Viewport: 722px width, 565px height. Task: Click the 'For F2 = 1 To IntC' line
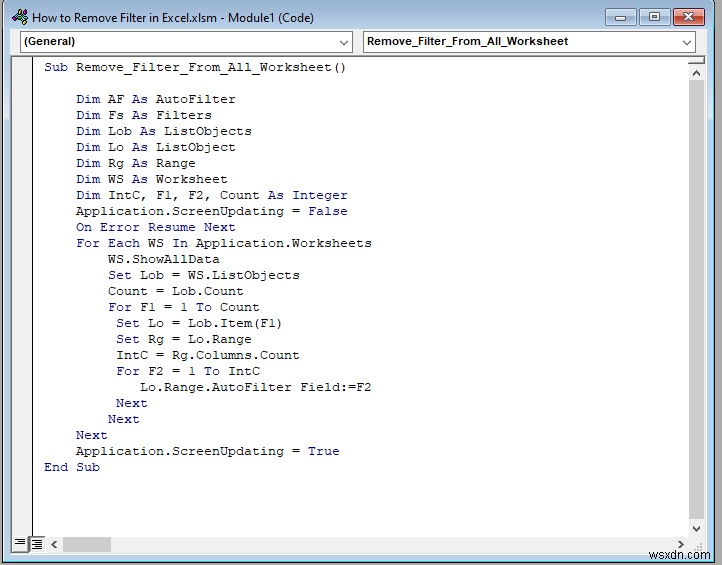(x=188, y=371)
